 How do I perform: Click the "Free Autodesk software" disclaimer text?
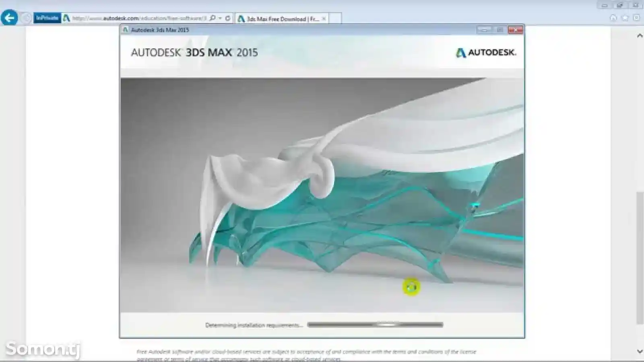(x=306, y=355)
